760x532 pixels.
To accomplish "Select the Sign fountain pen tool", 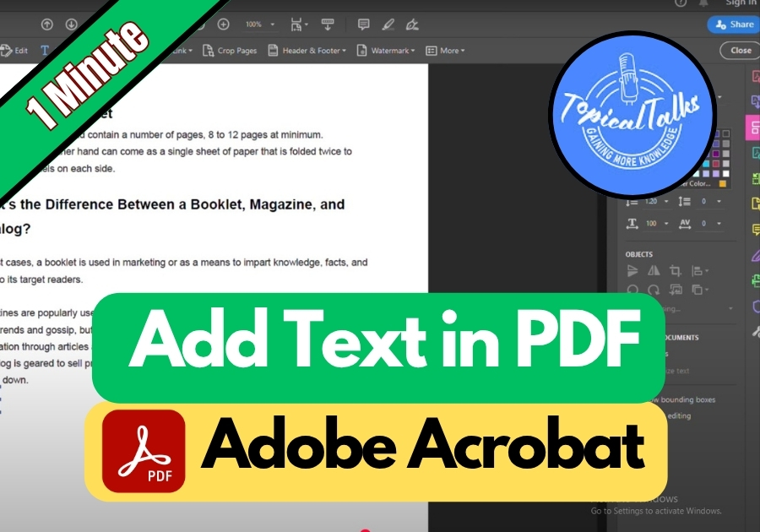I will [x=412, y=24].
